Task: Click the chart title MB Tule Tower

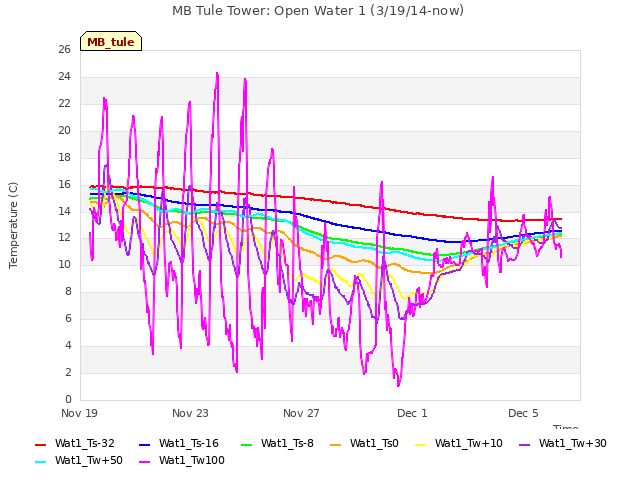Action: tap(318, 11)
